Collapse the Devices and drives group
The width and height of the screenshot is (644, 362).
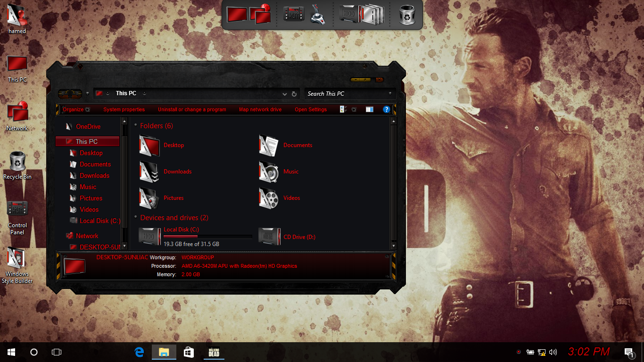tap(136, 218)
